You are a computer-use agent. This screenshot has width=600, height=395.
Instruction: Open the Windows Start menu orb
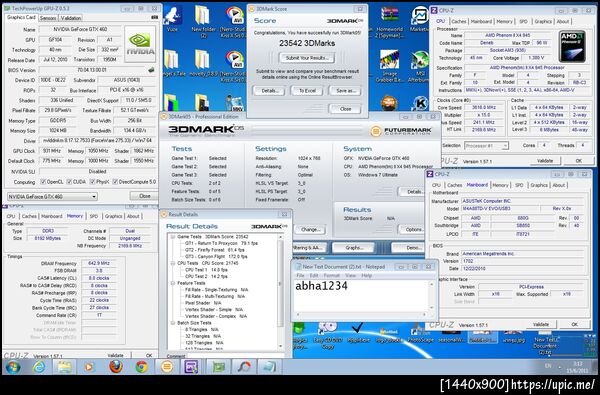[13, 367]
